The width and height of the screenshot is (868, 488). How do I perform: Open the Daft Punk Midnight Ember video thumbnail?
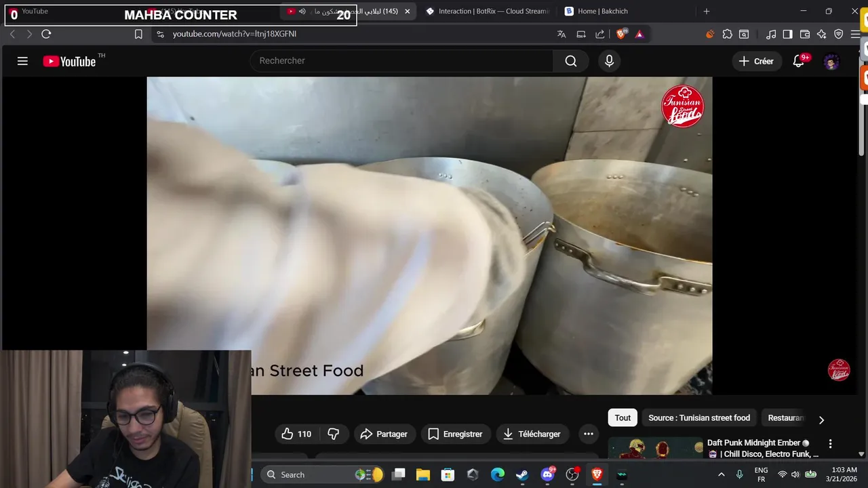pyautogui.click(x=656, y=449)
